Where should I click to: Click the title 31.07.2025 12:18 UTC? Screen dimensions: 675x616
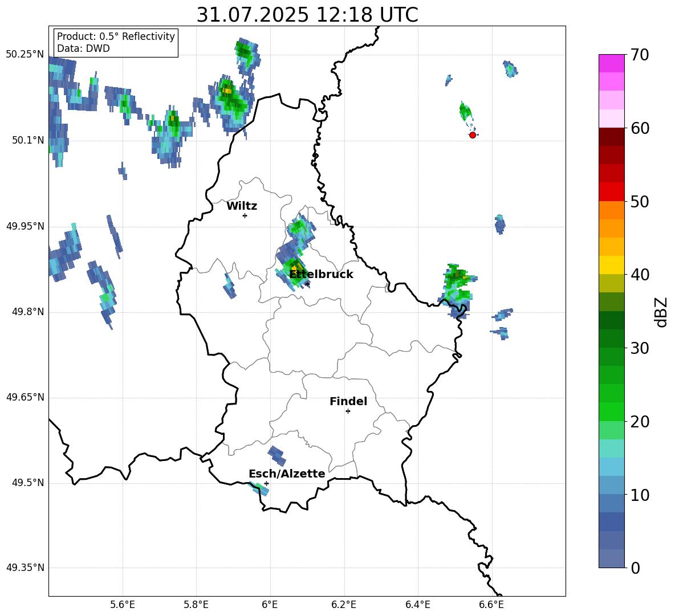pyautogui.click(x=307, y=15)
